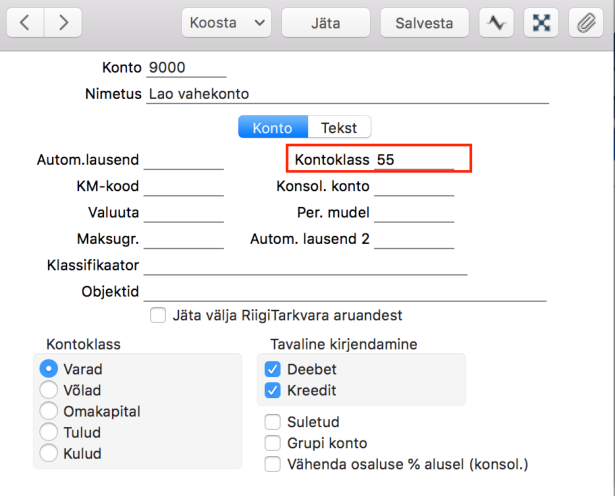Switch to the Tekst tab
This screenshot has width=615, height=497.
pyautogui.click(x=339, y=127)
